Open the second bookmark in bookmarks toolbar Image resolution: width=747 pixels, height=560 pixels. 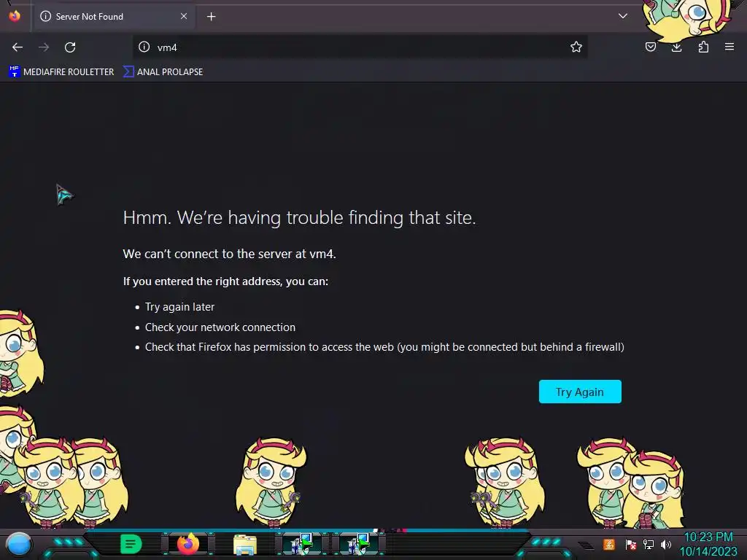163,72
